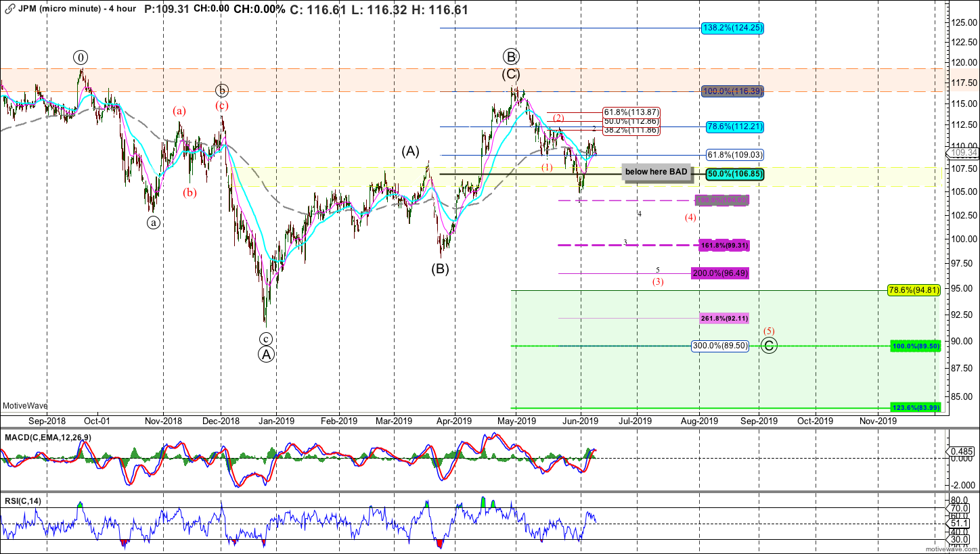Click the Jan-2019 date axis label
Viewport: 980px width, 554px height.
point(276,420)
